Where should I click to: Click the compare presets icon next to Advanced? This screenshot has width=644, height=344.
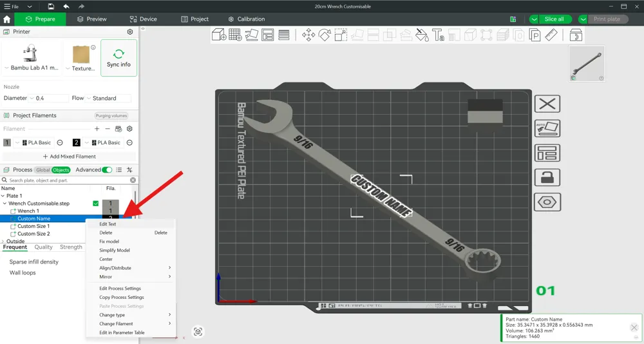[129, 169]
